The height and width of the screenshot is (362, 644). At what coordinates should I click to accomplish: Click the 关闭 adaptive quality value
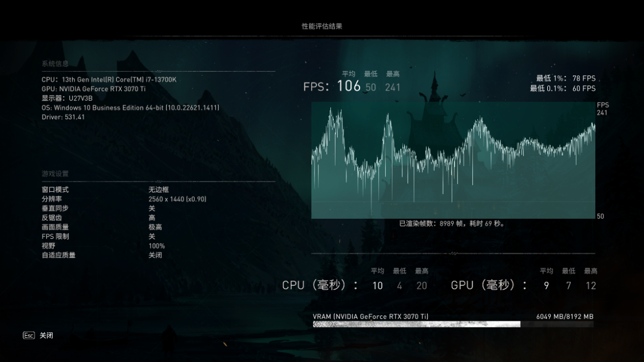tap(155, 255)
